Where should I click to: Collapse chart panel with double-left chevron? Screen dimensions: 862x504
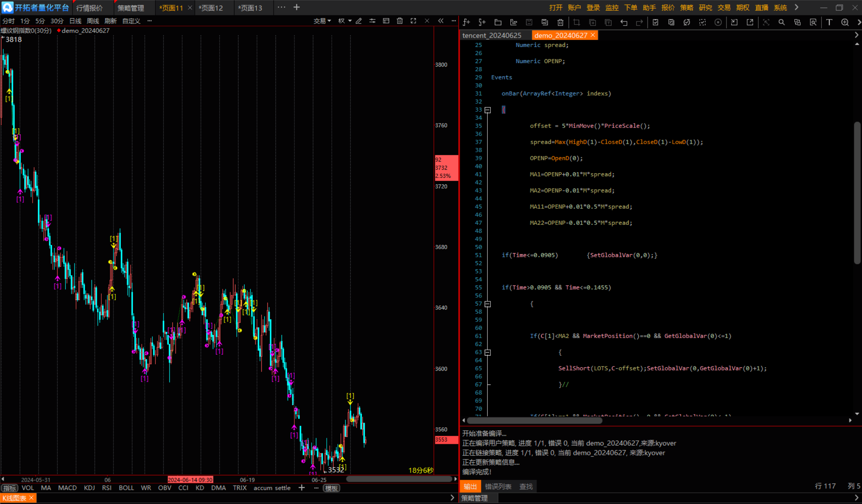(x=441, y=21)
